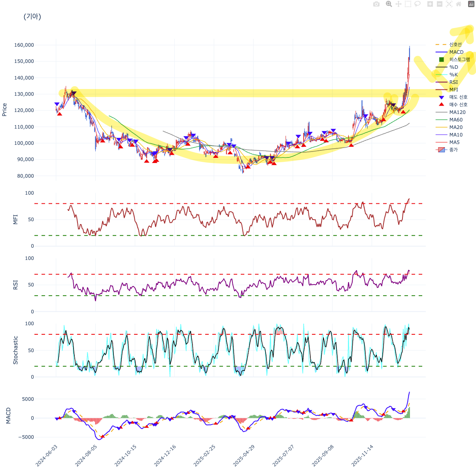The height and width of the screenshot is (472, 476).
Task: Toggle the RSI trace in the legend
Action: pyautogui.click(x=453, y=82)
